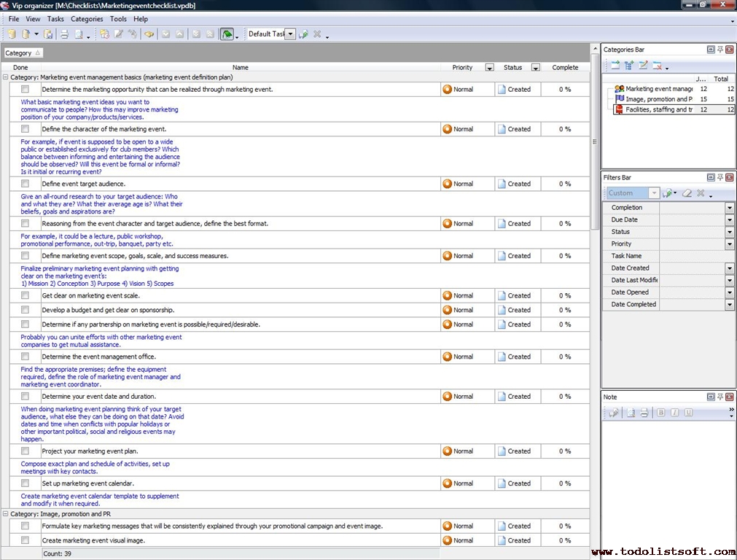Open the Tasks menu

point(55,19)
